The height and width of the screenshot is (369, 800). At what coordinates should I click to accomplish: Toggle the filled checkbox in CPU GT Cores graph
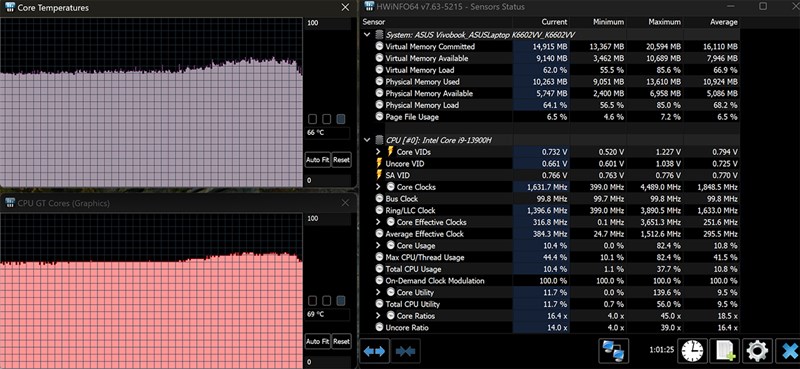coord(341,301)
